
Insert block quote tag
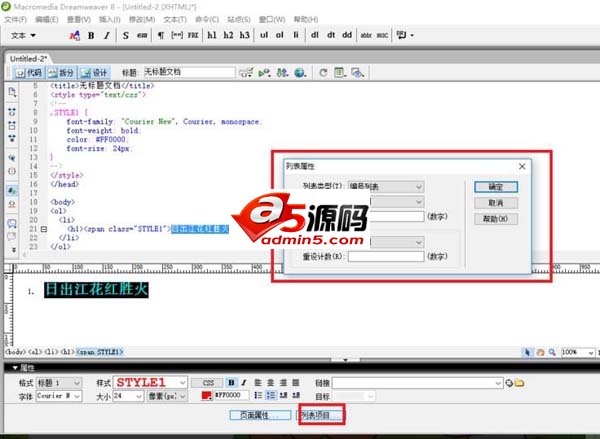click(177, 35)
